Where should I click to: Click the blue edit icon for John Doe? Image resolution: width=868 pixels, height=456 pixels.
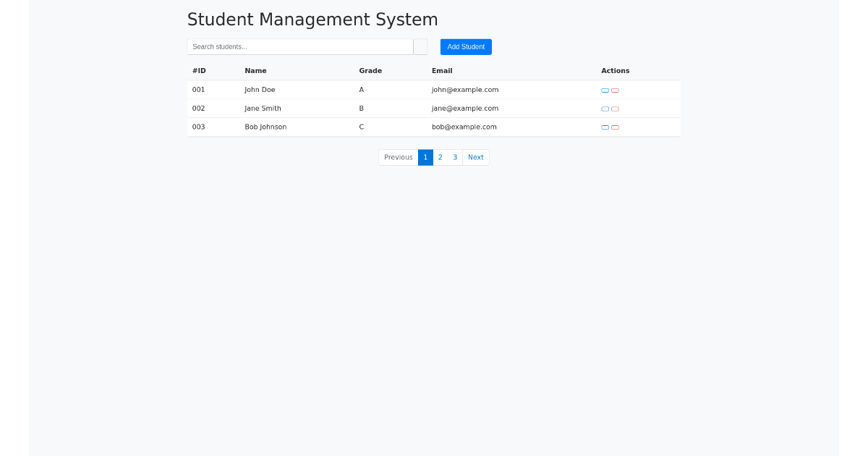click(x=605, y=90)
